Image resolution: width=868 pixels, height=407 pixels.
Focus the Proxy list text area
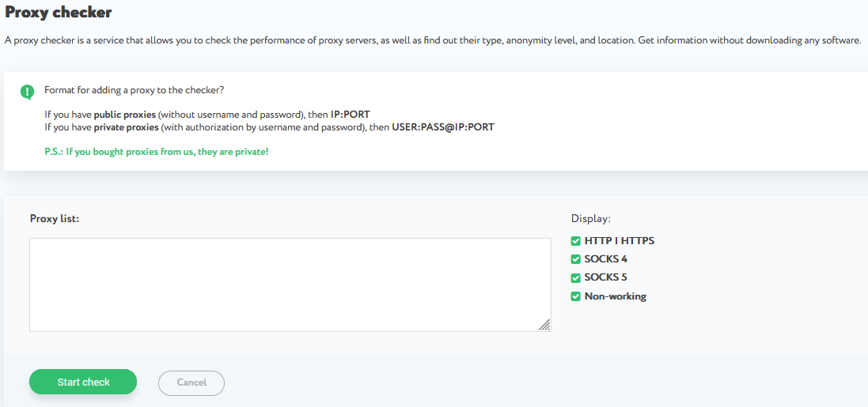(290, 285)
